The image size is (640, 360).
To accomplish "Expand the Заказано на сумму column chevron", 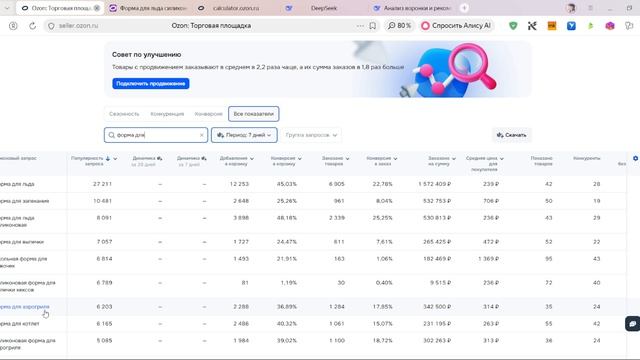I will pyautogui.click(x=453, y=158).
